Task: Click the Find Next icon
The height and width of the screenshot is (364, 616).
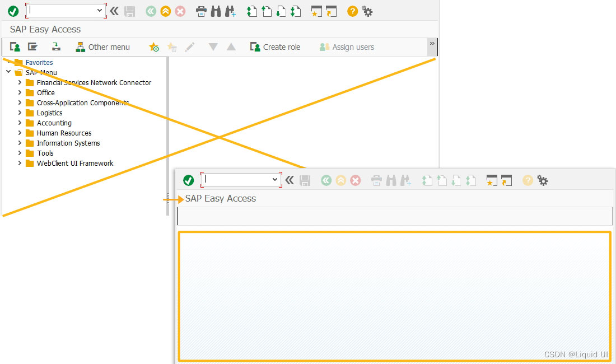Action: tap(231, 11)
